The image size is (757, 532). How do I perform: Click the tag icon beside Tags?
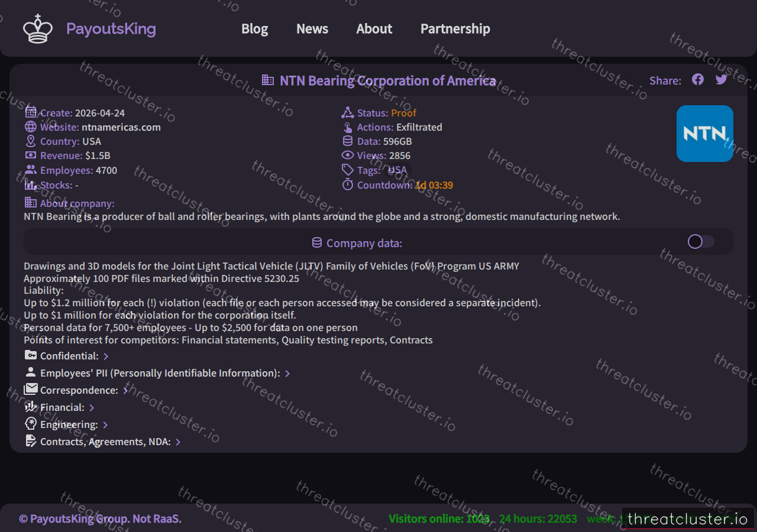click(x=348, y=170)
